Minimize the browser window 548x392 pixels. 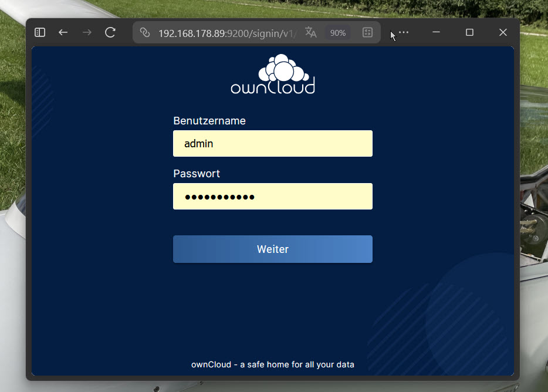point(436,33)
